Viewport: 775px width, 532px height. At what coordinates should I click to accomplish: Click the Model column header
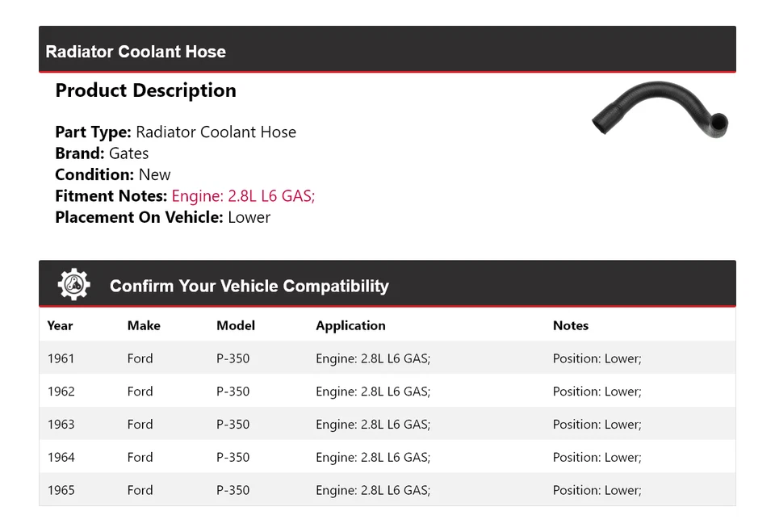[235, 325]
